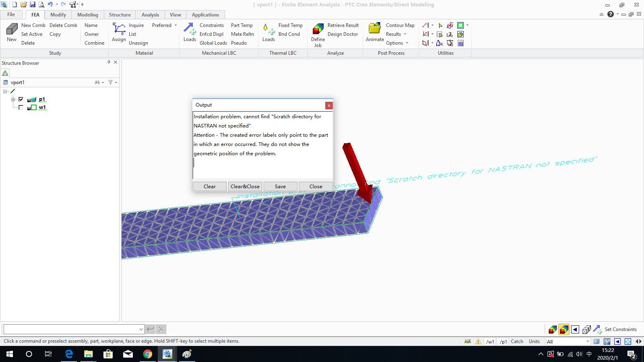Screen dimensions: 644x362
Task: Click the warning triangle in the status bar
Action: 478,341
